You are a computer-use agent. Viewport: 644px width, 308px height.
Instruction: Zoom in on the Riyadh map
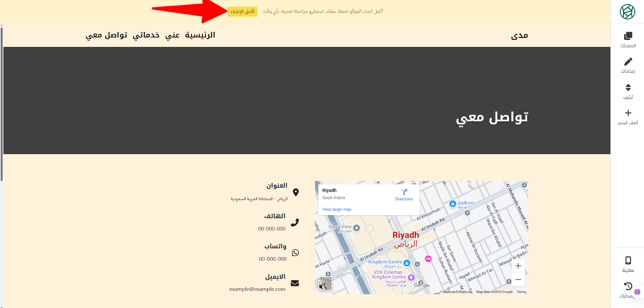pyautogui.click(x=518, y=266)
